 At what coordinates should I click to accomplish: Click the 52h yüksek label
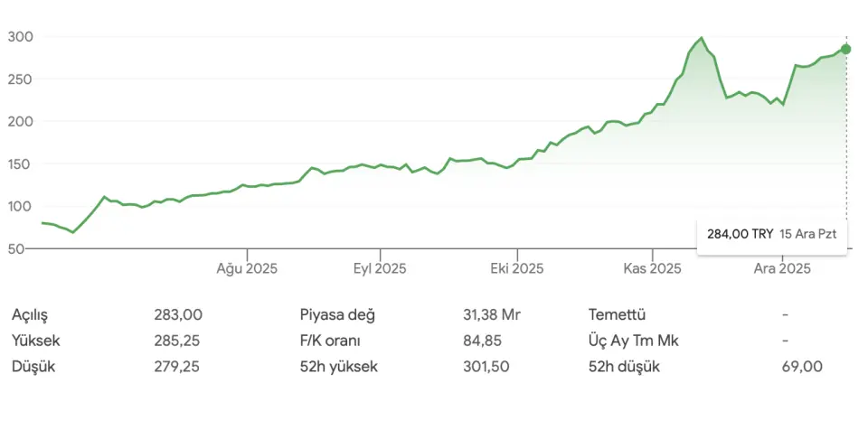339,367
